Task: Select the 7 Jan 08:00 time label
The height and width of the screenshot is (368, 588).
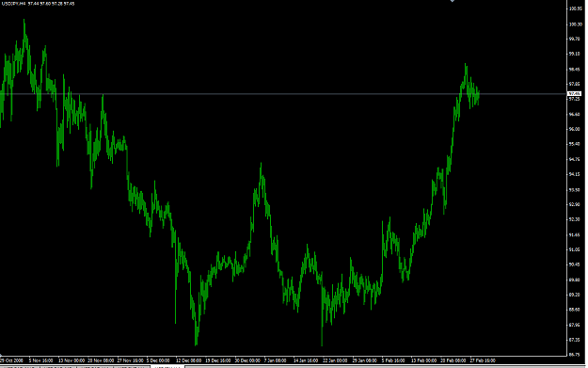Action: point(276,360)
